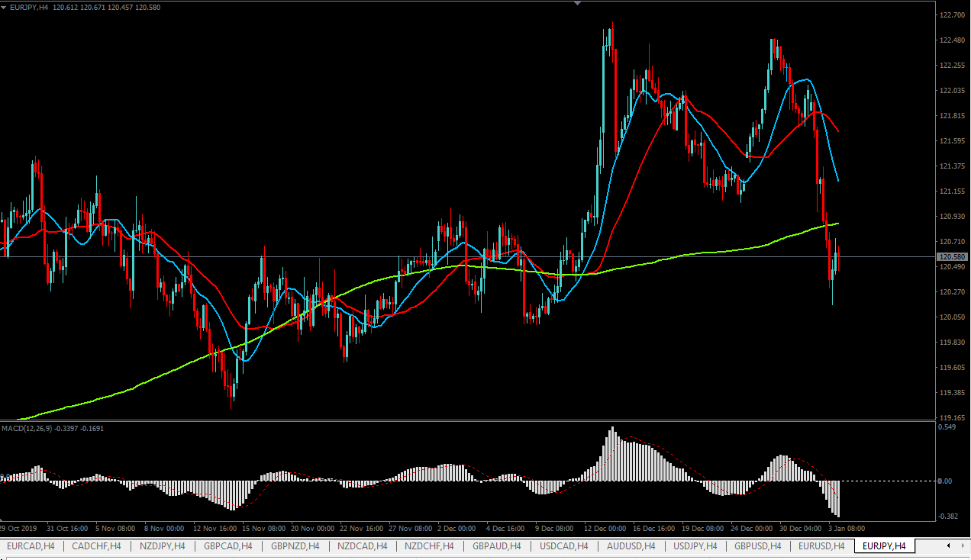Switch to GBPCAD,H4 chart tab
The height and width of the screenshot is (560, 971).
tap(228, 546)
